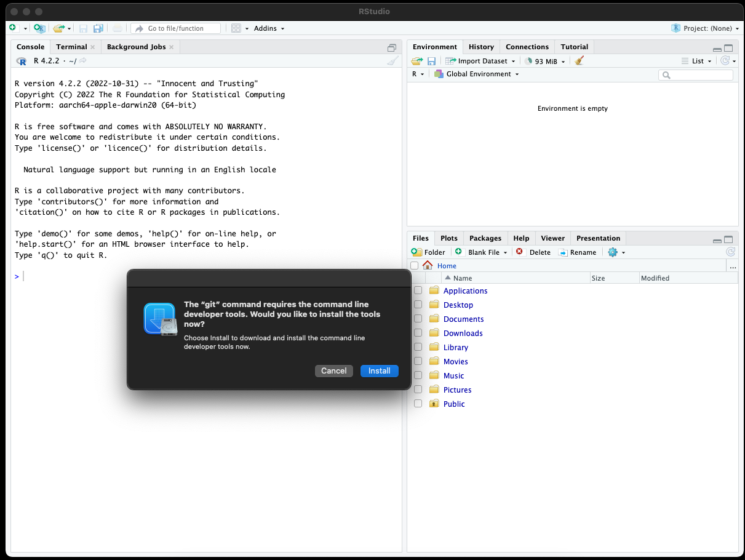745x560 pixels.
Task: Toggle the select-all checkbox beside Home
Action: [414, 266]
